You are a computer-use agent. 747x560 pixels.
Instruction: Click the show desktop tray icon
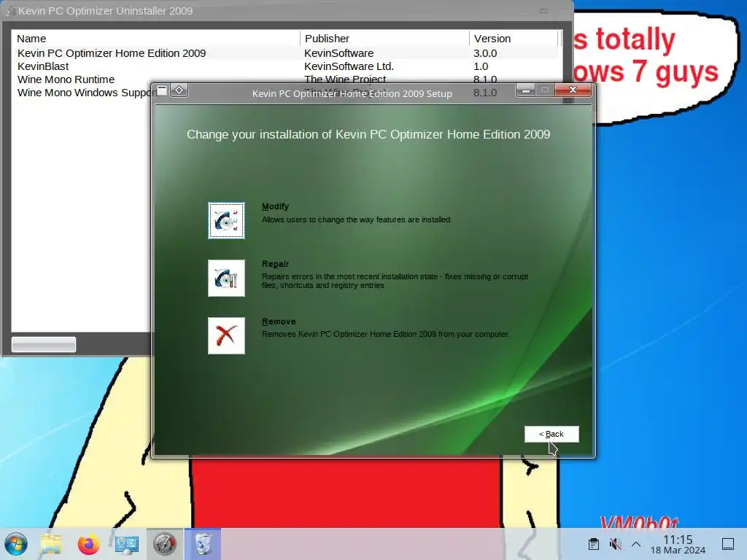click(x=728, y=544)
